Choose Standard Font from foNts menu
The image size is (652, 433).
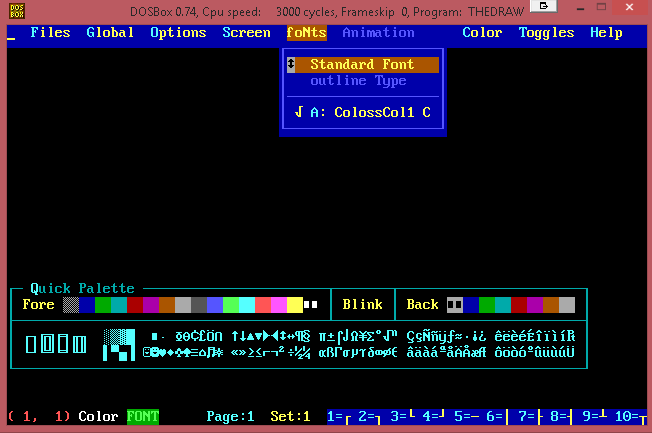(x=362, y=65)
